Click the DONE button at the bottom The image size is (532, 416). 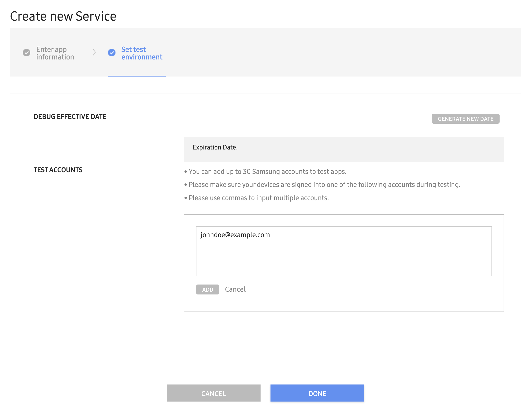[x=317, y=393]
